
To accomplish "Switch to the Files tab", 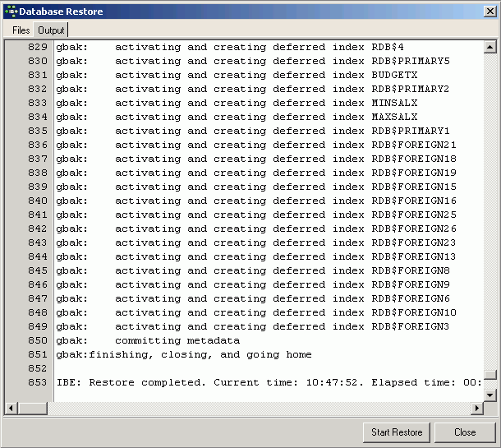I will 21,30.
